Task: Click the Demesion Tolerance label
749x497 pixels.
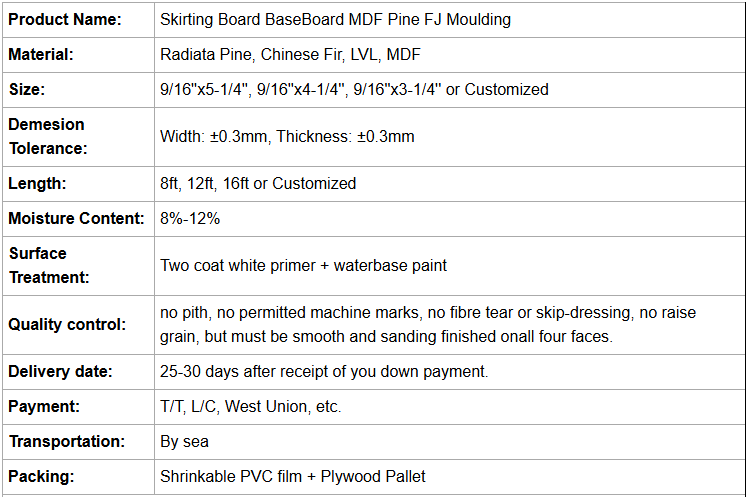Action: 48,137
